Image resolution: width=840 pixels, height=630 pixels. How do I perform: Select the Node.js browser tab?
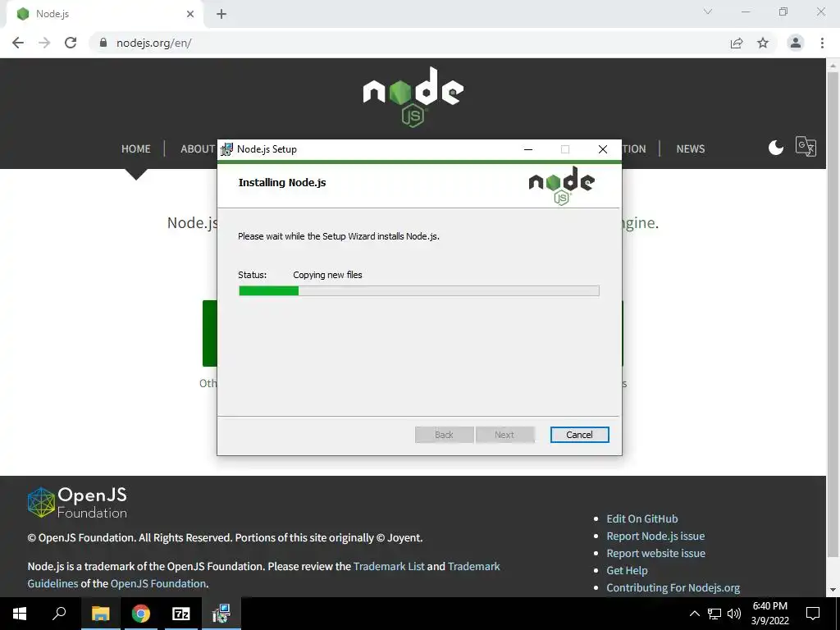[x=104, y=14]
